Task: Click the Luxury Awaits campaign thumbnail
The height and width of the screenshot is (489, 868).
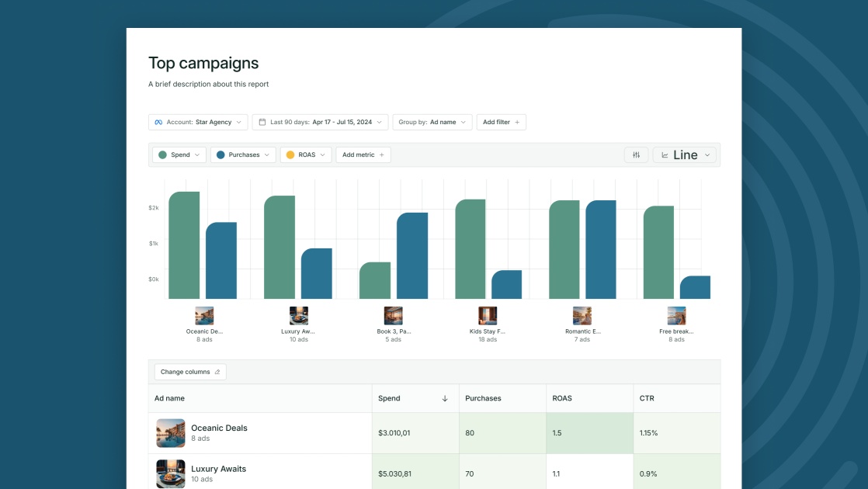Action: point(171,473)
